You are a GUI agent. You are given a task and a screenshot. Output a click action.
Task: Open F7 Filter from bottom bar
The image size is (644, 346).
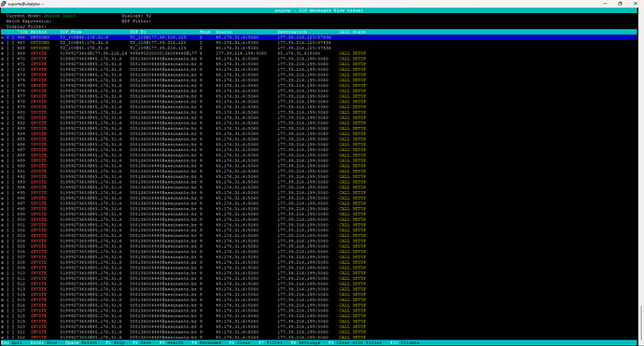(x=271, y=342)
